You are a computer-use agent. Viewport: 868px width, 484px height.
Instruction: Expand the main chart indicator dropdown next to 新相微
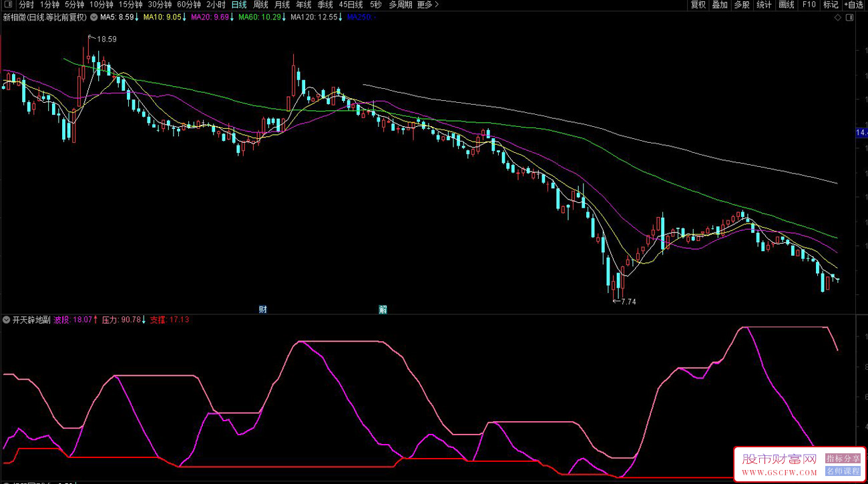pyautogui.click(x=93, y=17)
